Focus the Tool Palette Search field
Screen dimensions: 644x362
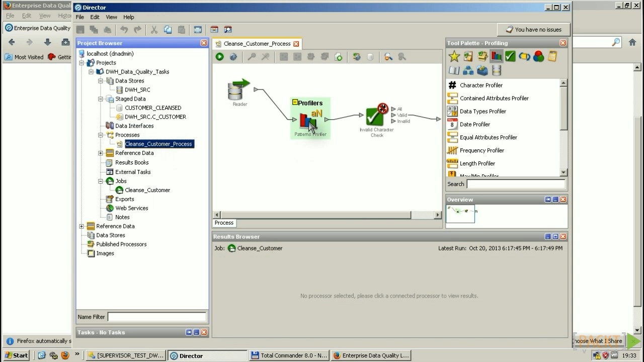(516, 184)
